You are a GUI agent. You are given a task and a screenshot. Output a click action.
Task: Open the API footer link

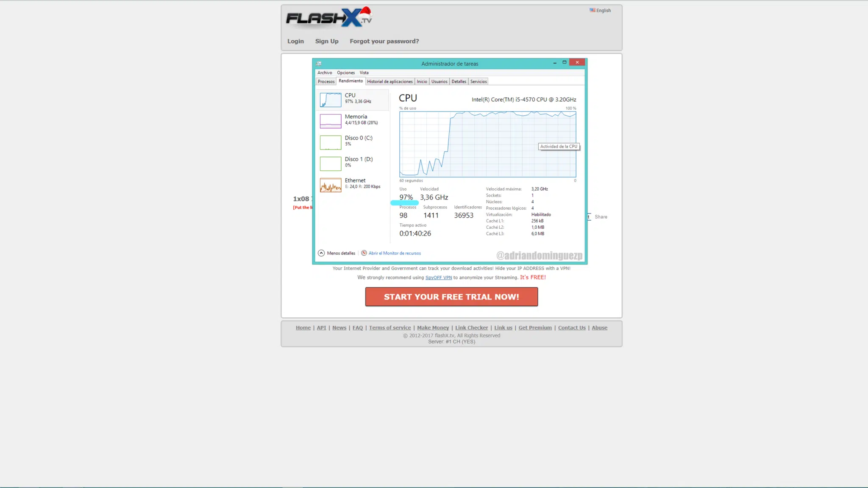pos(321,328)
